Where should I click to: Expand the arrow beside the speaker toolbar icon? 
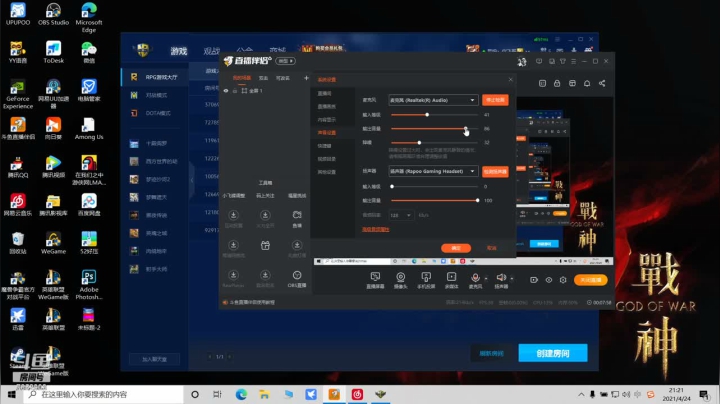click(512, 278)
